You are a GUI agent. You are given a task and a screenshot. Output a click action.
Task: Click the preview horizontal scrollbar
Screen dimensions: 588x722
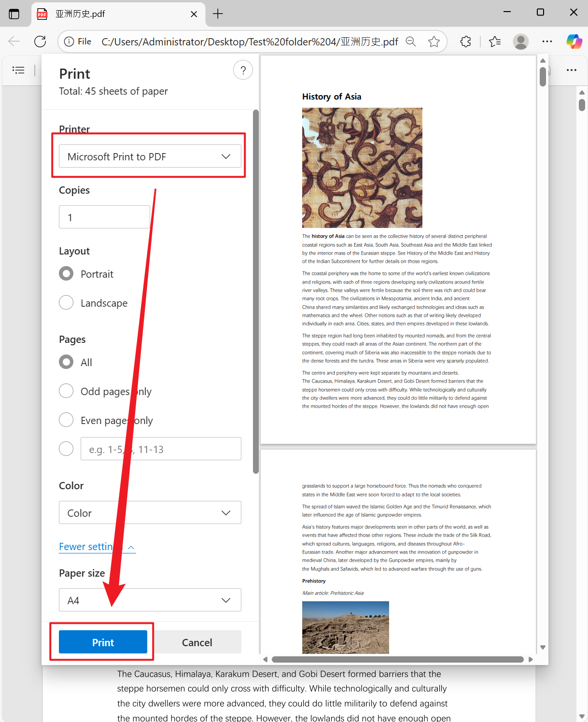click(398, 659)
